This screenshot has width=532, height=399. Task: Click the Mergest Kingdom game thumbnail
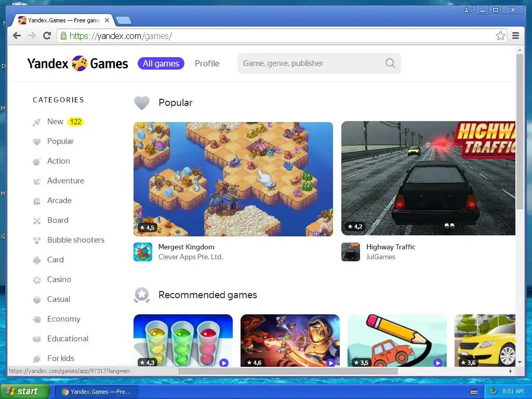click(233, 179)
